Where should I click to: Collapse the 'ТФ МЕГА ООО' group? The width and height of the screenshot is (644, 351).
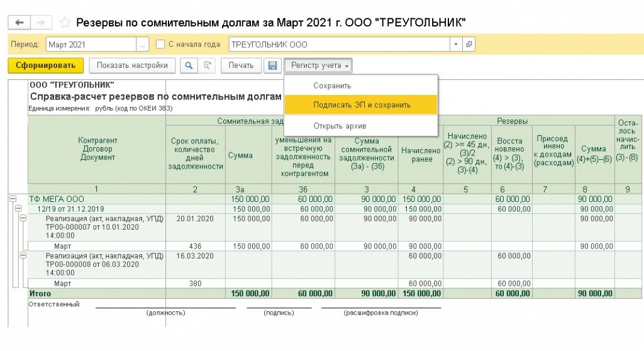[12, 199]
